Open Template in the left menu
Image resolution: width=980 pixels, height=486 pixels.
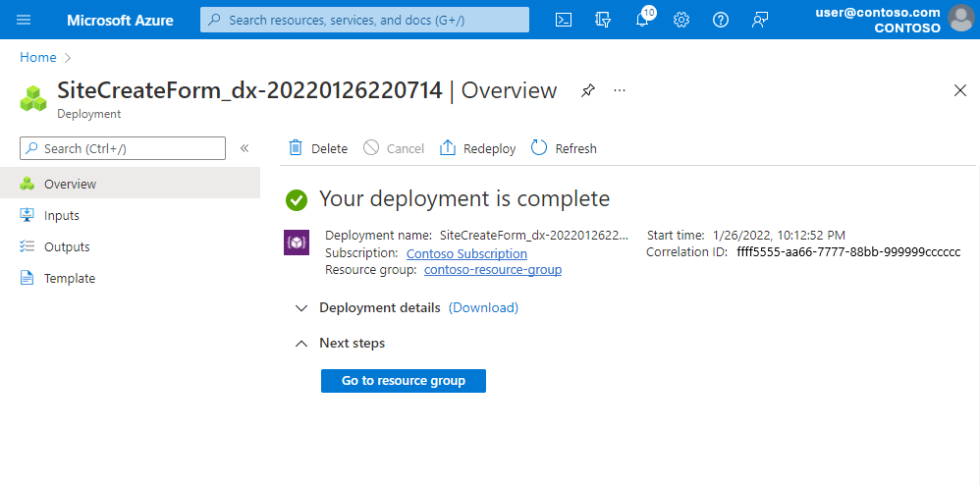pyautogui.click(x=130, y=278)
